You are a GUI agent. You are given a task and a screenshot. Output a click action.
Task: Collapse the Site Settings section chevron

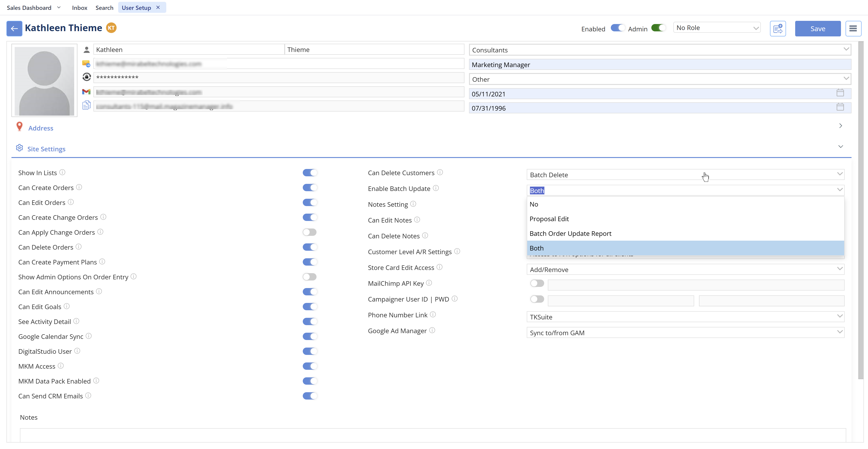tap(840, 147)
